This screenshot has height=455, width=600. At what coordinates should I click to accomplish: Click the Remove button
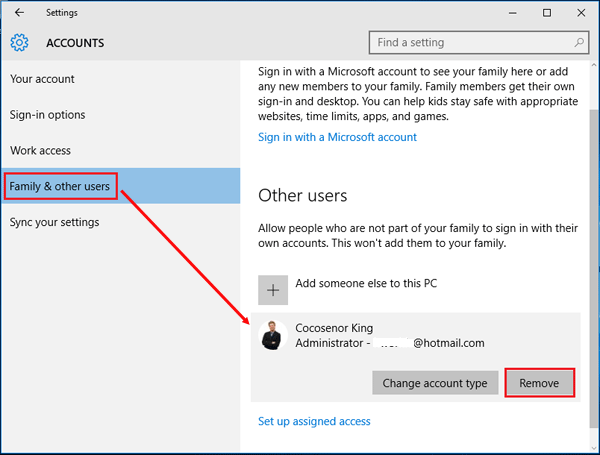coord(540,383)
